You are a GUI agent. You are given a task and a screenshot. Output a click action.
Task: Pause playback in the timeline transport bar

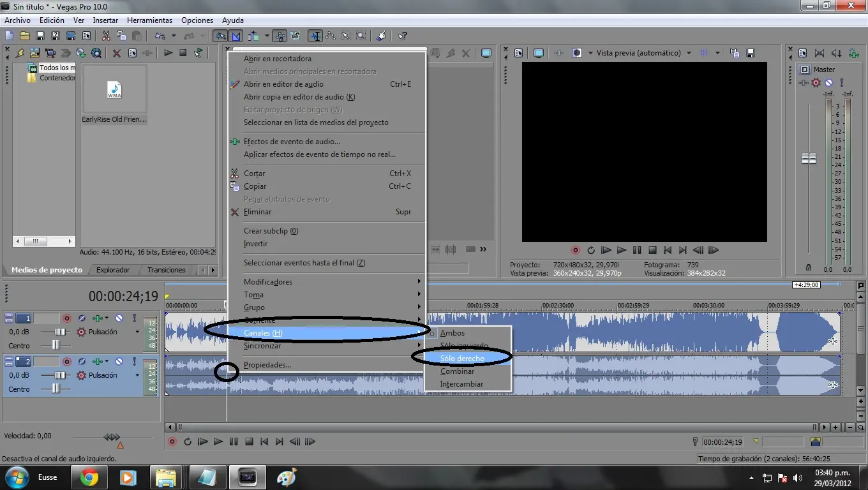(234, 442)
